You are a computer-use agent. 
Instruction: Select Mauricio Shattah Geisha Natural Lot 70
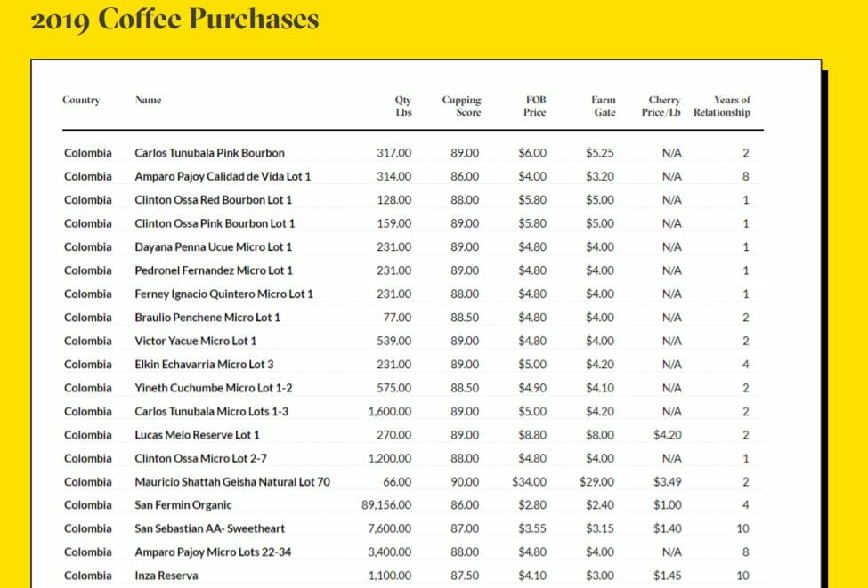coord(231,482)
